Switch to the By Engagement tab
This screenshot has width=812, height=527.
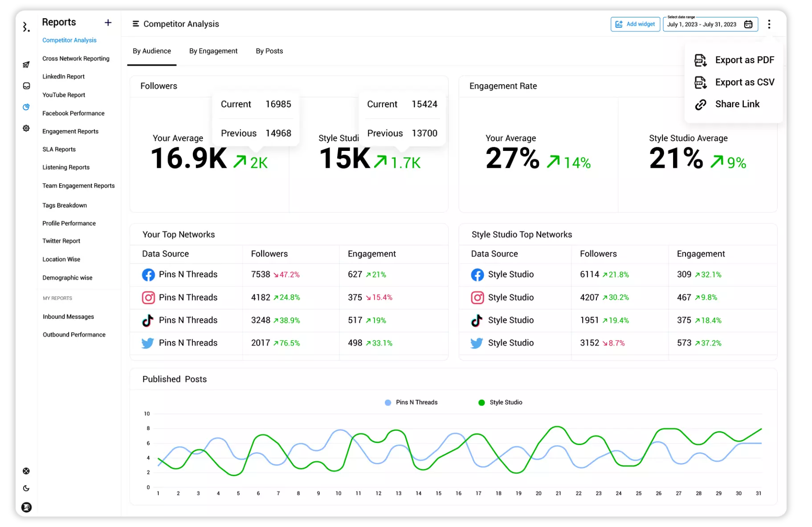[213, 51]
